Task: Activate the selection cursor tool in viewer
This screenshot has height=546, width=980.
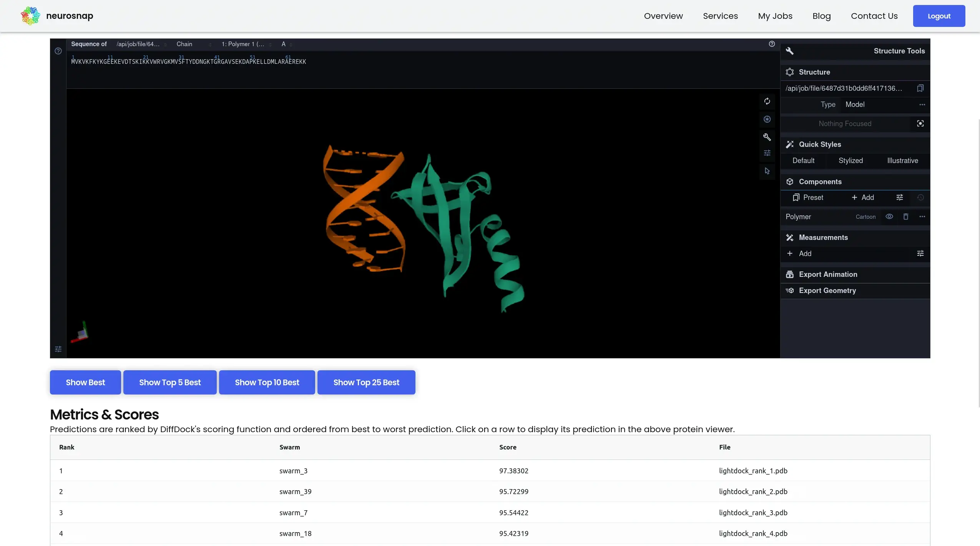Action: [767, 171]
